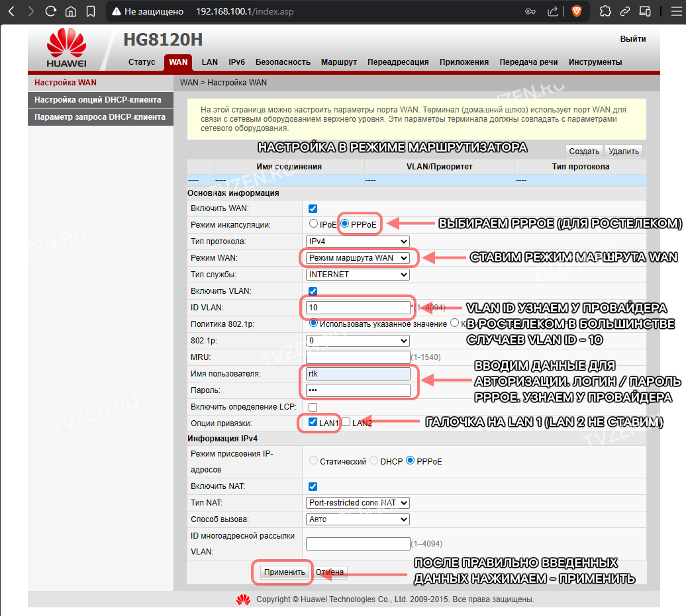Open the extensions puzzle icon
The image size is (686, 616).
click(605, 11)
